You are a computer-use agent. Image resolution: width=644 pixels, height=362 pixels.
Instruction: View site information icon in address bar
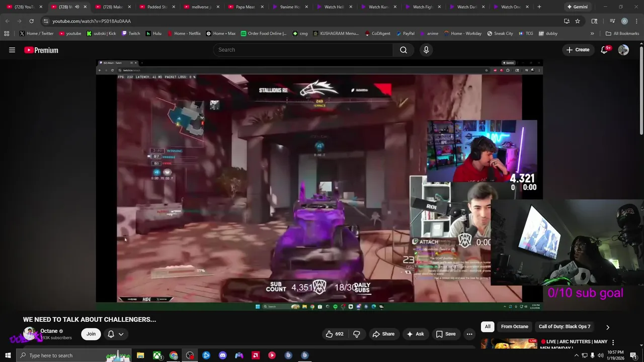[46, 21]
